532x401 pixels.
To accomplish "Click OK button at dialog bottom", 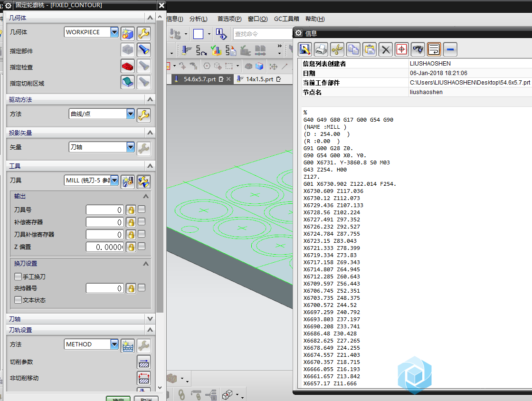I will tap(118, 399).
